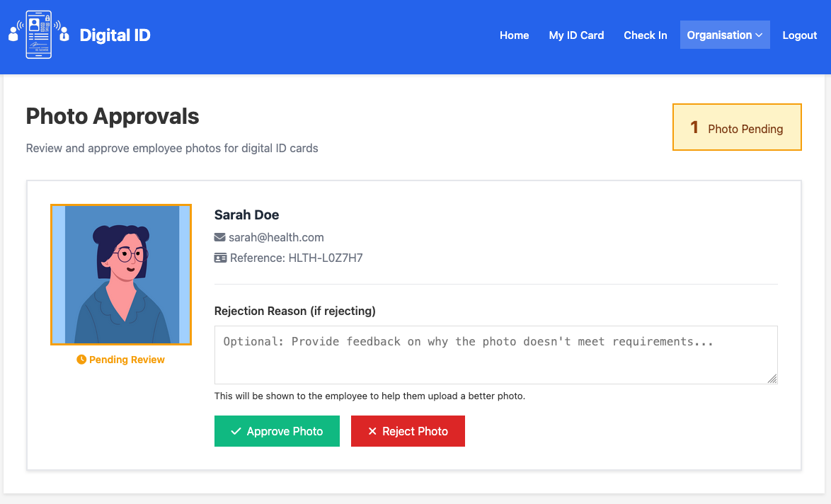831x504 pixels.
Task: Click the clock icon next to Pending Review
Action: [81, 360]
